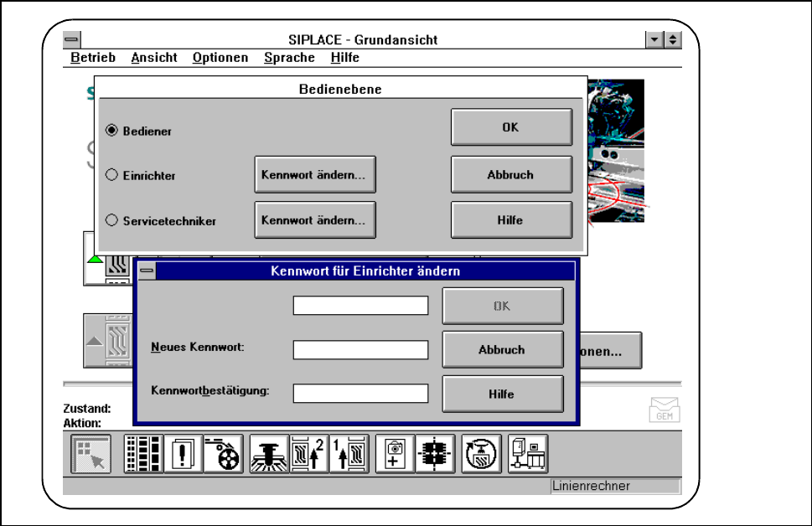Click OK in the Bedienebene dialog
Image resolution: width=812 pixels, height=526 pixels.
[x=511, y=126]
